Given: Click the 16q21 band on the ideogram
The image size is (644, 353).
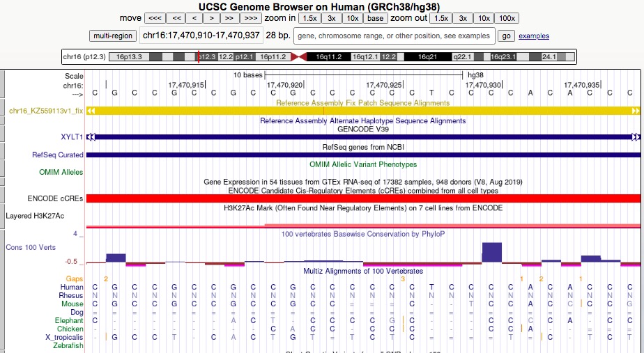Looking at the screenshot, I should pyautogui.click(x=427, y=56).
